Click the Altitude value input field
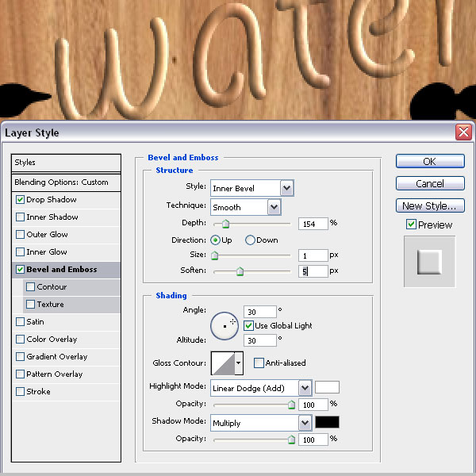The height and width of the screenshot is (476, 476). coord(260,340)
